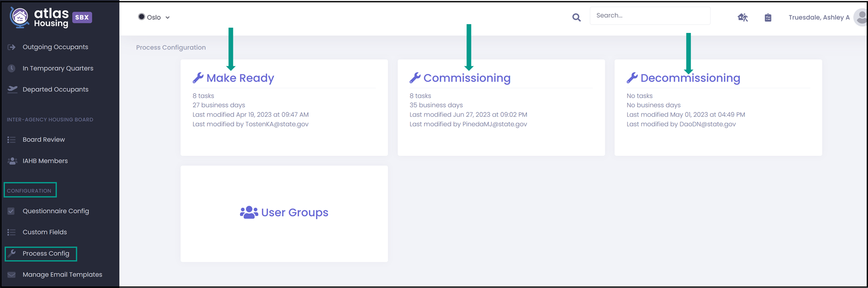Viewport: 868px width, 288px height.
Task: Click '8 tasks' in the Commissioning card
Action: click(x=420, y=96)
